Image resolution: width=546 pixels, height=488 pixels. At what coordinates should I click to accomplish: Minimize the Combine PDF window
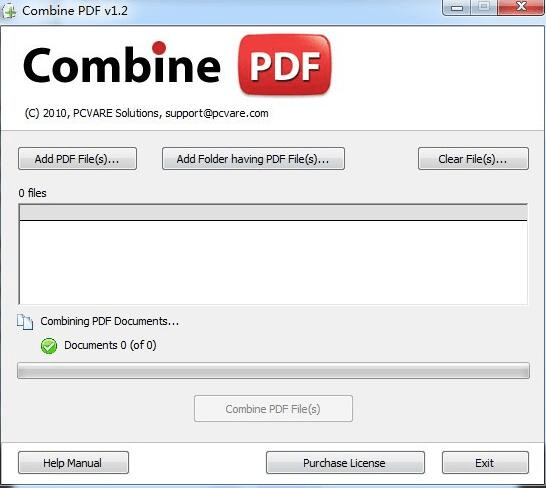457,7
